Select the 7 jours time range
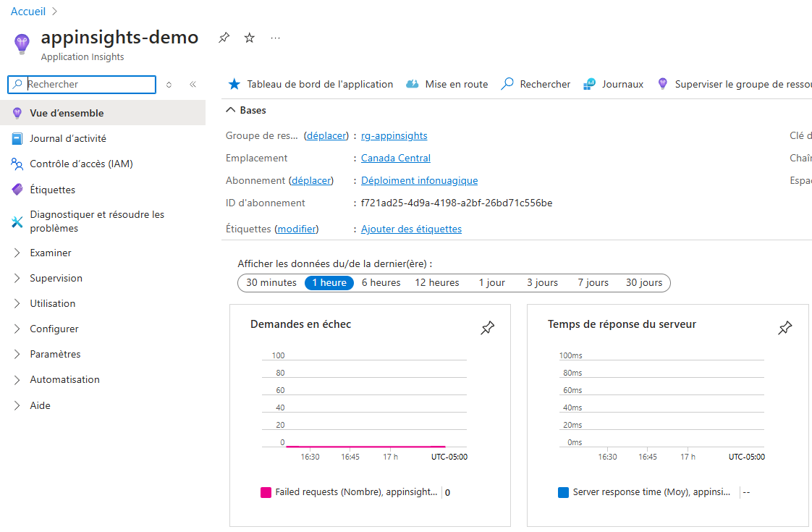This screenshot has height=532, width=812. [593, 282]
